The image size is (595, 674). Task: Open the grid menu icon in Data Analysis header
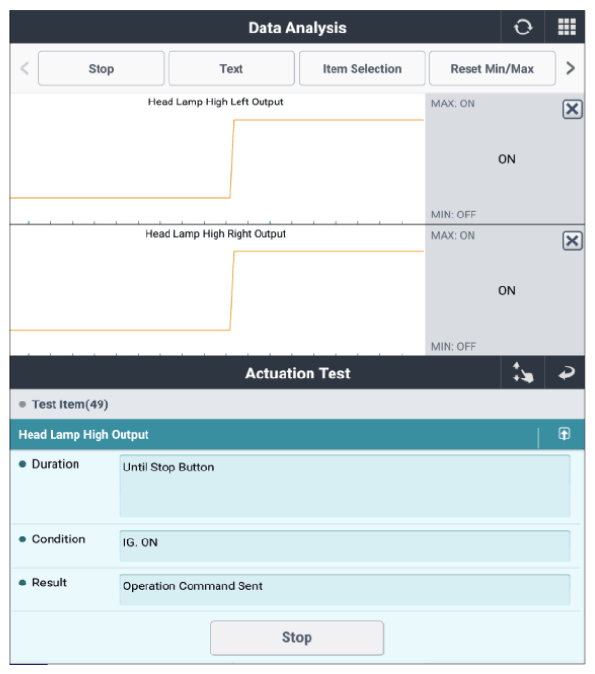pos(567,27)
